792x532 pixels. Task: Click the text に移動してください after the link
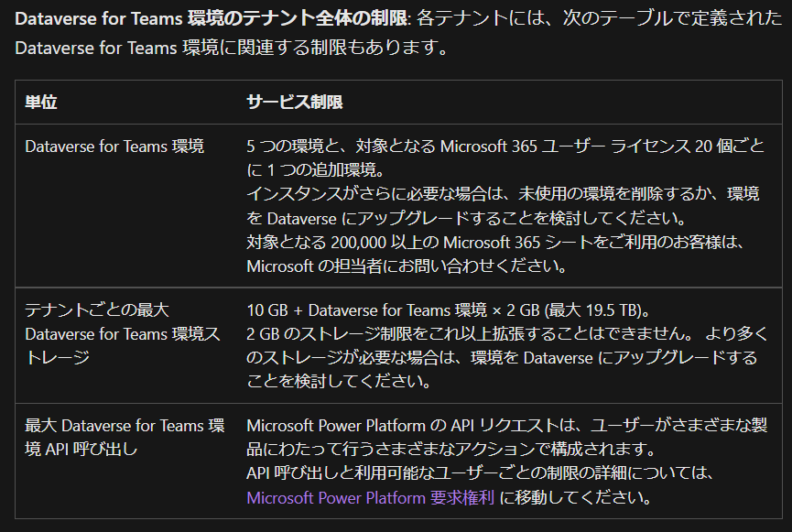(x=575, y=497)
